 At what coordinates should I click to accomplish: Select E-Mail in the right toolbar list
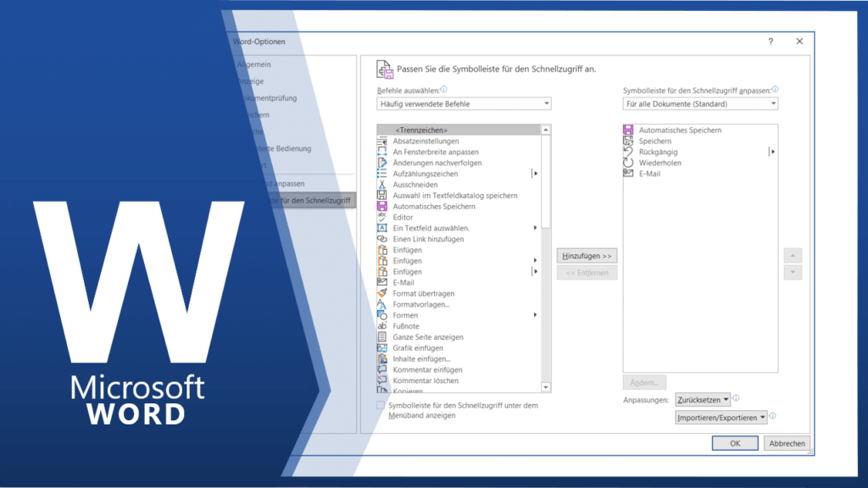(x=700, y=174)
